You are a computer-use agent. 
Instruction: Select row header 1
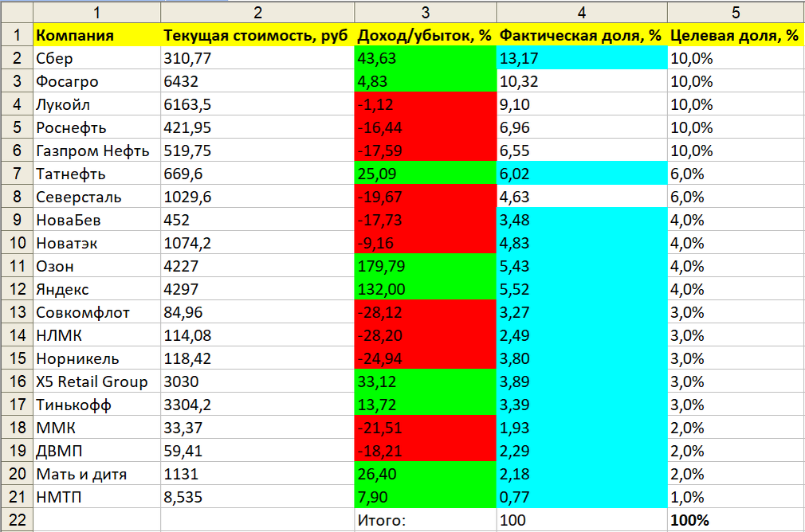pyautogui.click(x=17, y=35)
